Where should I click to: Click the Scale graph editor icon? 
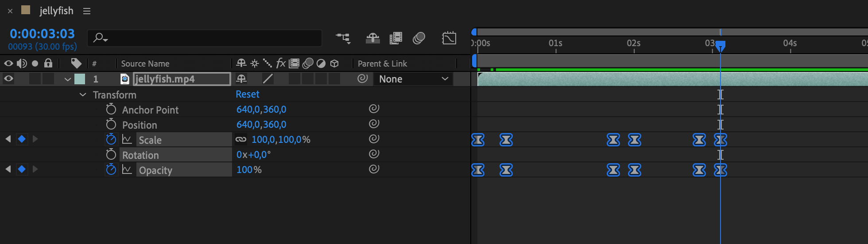127,140
